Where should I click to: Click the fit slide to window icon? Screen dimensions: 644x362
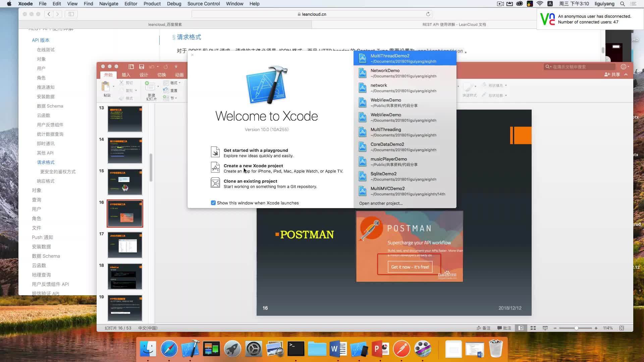tap(622, 328)
